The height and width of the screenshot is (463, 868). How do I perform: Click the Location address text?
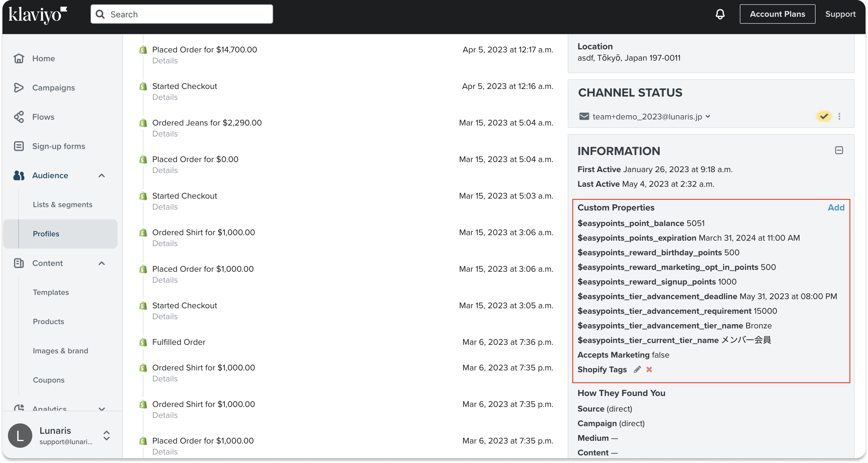629,58
